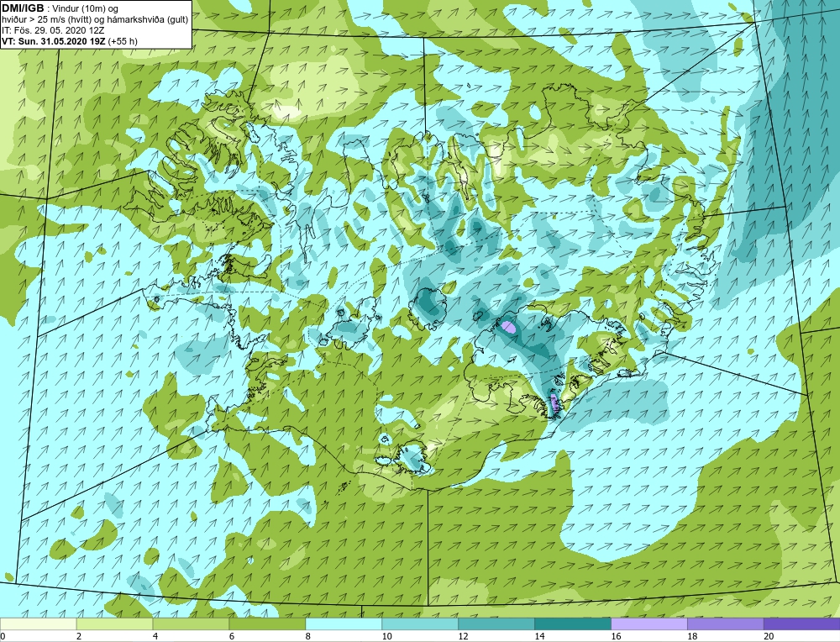Select the 2–4 m/s legend color band
This screenshot has height=642, width=840.
click(x=114, y=624)
